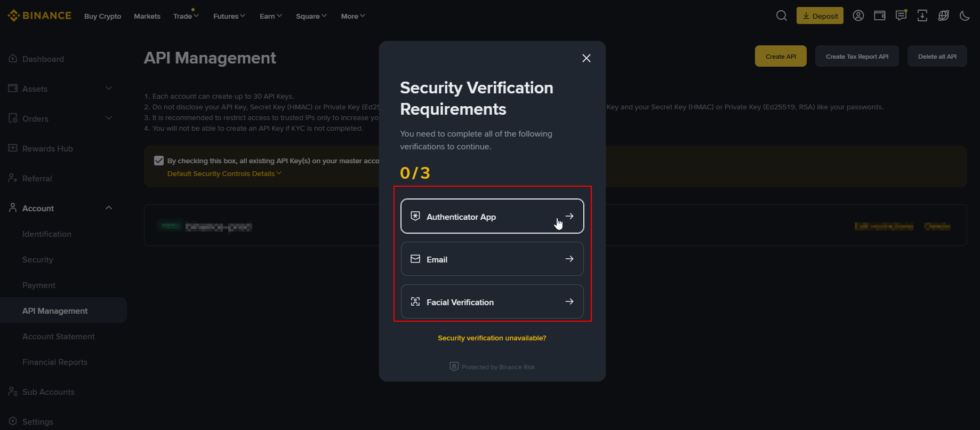This screenshot has height=430, width=980.
Task: Open the Square dropdown menu
Action: 311,16
